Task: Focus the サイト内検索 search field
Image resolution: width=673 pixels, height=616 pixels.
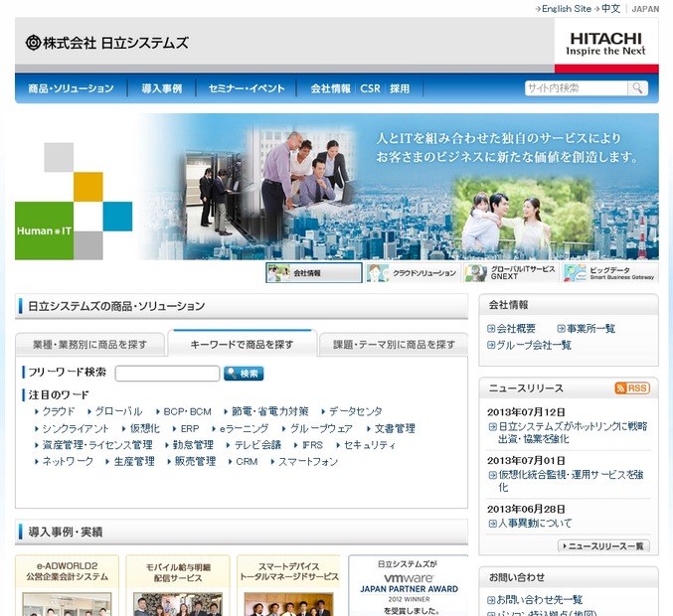Action: coord(576,88)
